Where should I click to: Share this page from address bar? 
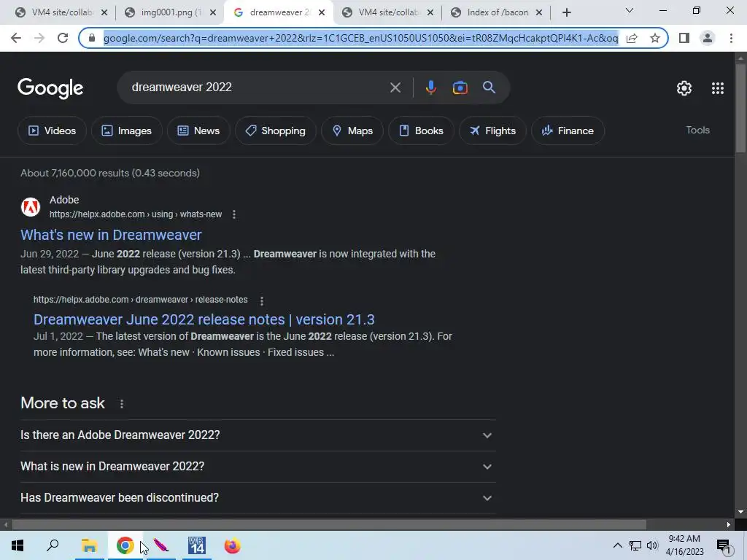click(x=632, y=38)
